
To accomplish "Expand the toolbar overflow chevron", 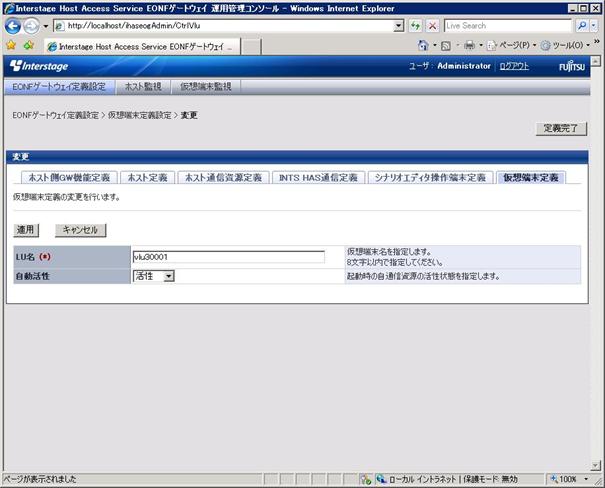I will click(x=597, y=41).
